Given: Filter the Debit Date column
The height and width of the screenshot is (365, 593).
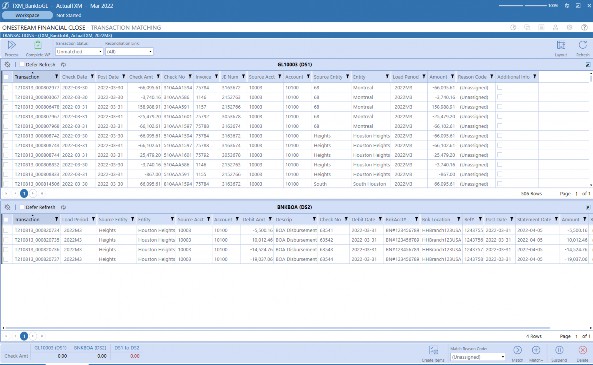Looking at the screenshot, I should coord(380,219).
